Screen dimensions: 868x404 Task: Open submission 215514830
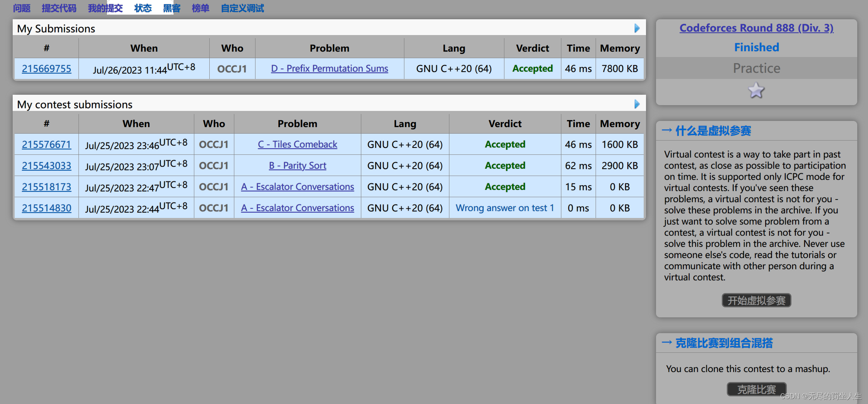click(47, 208)
